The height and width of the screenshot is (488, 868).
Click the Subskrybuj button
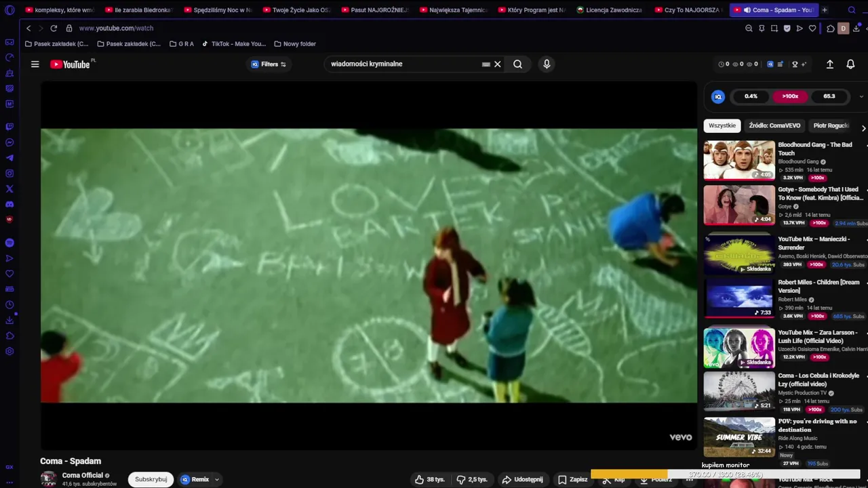pos(151,479)
